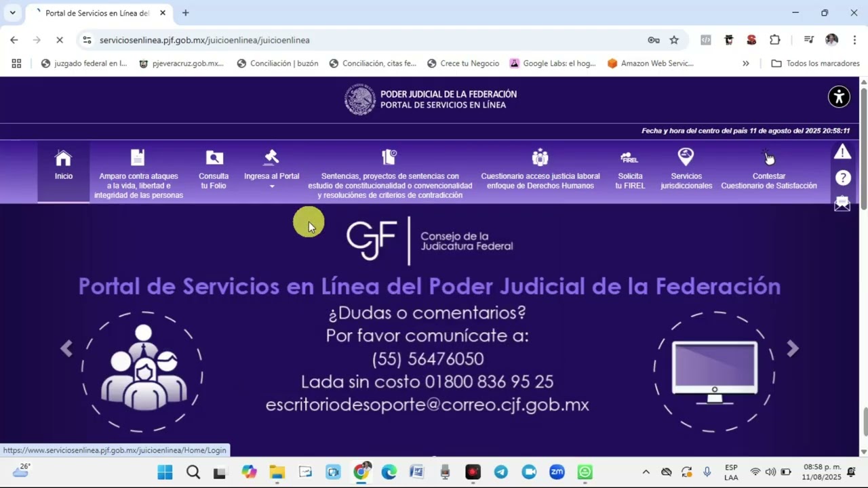Viewport: 868px width, 488px height.
Task: Open Contestar Cuestionario de Satisfacción
Action: pyautogui.click(x=768, y=170)
